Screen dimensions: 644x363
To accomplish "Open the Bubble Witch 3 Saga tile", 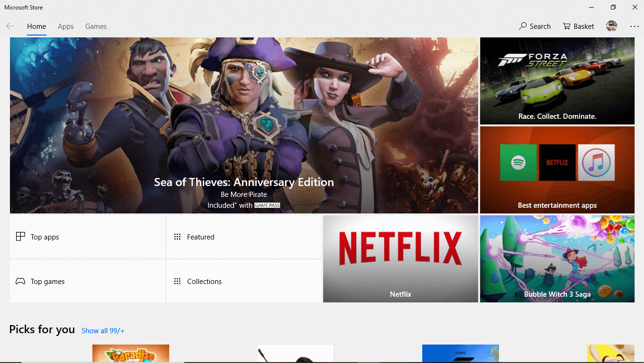I will [557, 259].
